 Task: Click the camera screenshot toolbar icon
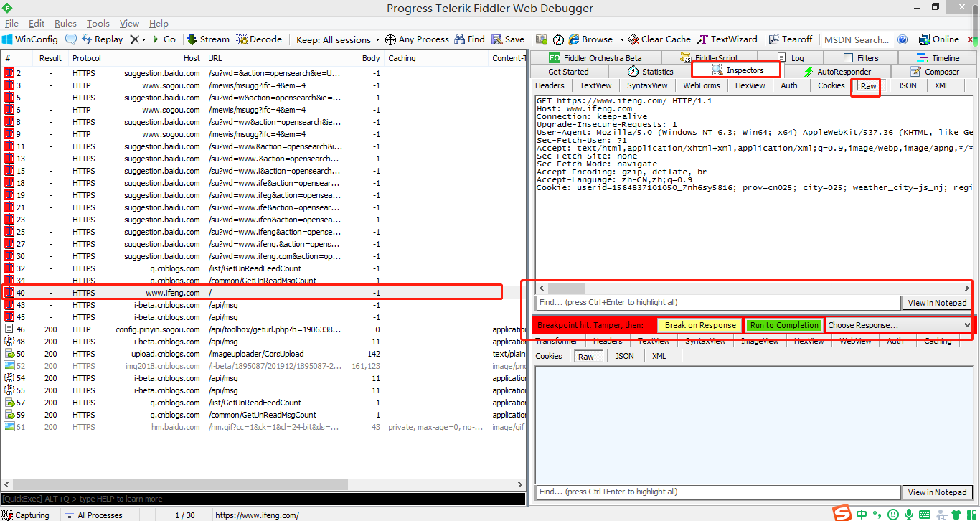pos(541,39)
